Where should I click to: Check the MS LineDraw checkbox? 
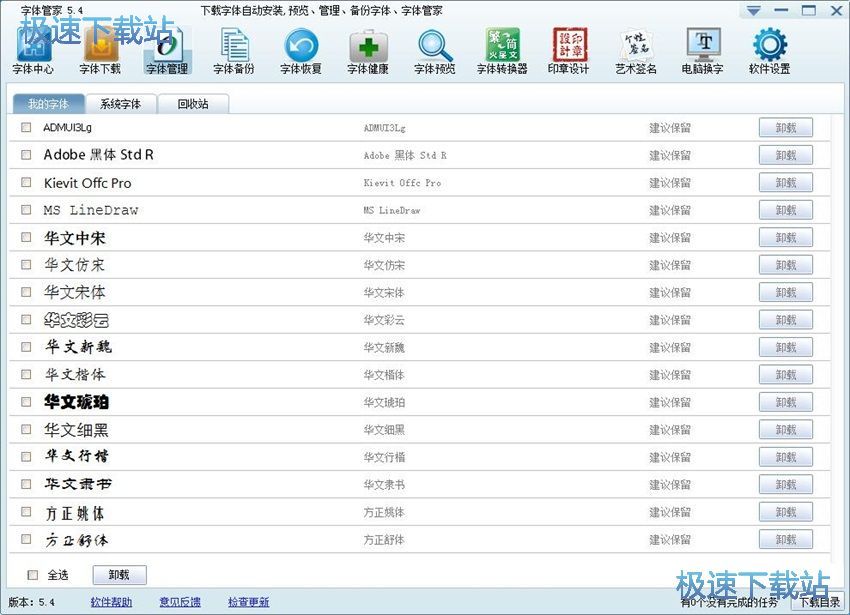click(26, 209)
